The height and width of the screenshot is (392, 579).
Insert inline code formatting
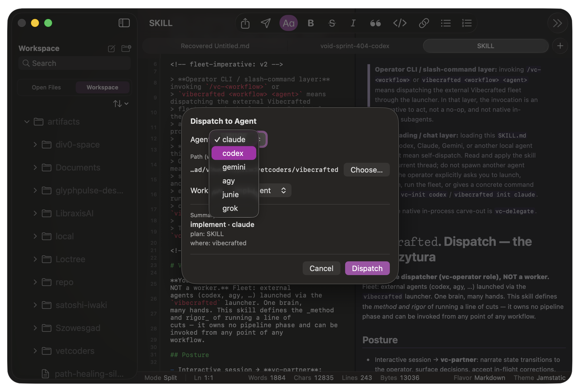tap(400, 23)
